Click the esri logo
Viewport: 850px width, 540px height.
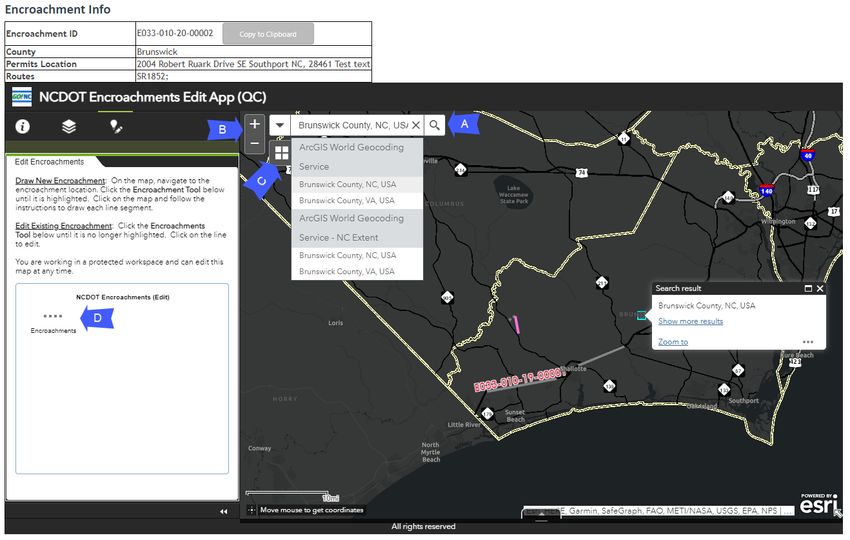[x=818, y=505]
